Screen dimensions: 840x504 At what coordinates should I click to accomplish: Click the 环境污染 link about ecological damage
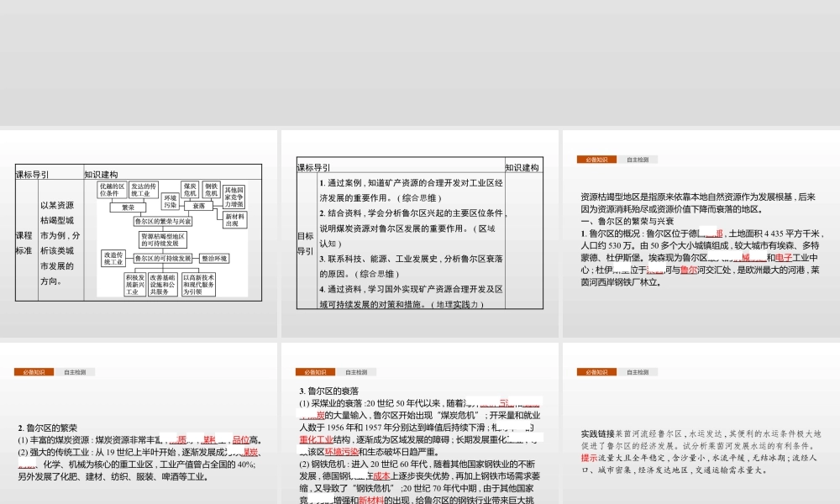[x=342, y=450]
